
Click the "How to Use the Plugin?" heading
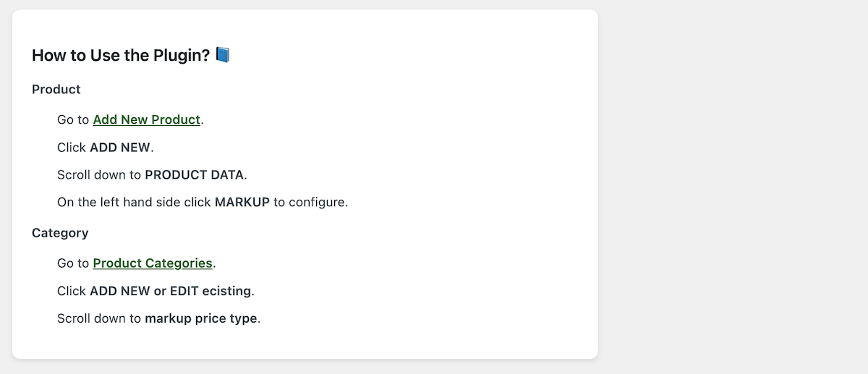point(121,56)
